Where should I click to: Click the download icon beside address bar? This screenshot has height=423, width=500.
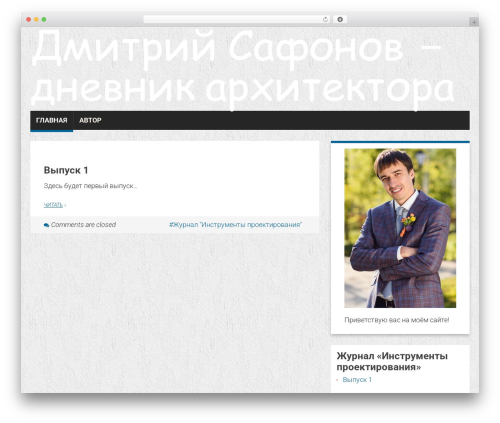point(340,19)
